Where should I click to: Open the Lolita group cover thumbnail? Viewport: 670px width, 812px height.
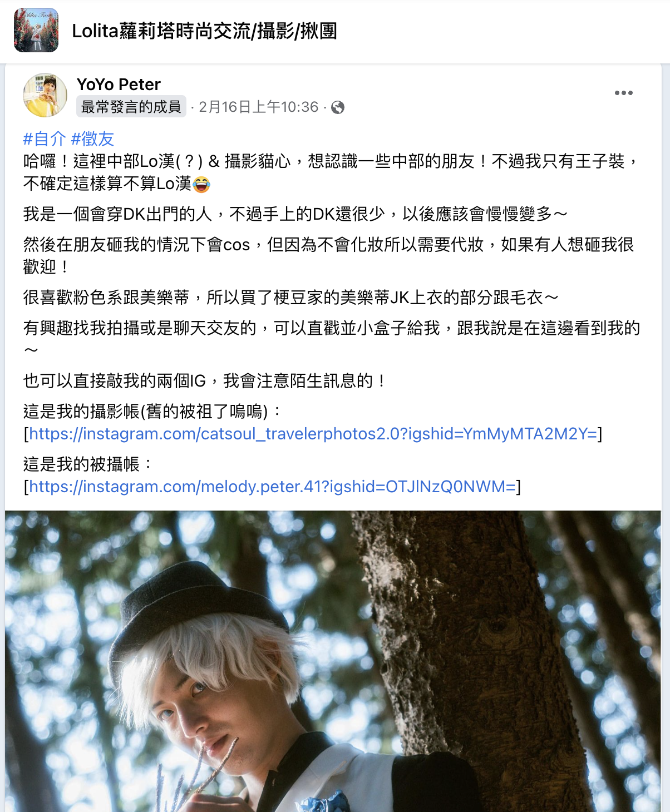point(36,30)
